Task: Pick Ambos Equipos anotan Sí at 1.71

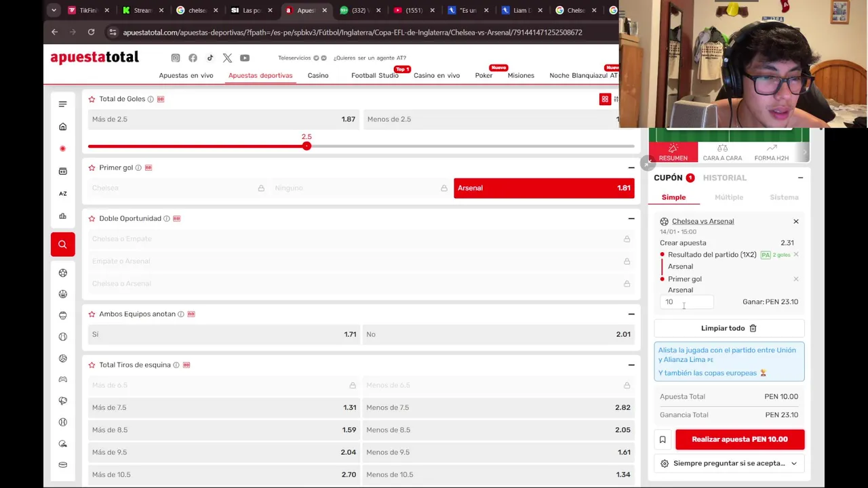Action: tap(223, 334)
